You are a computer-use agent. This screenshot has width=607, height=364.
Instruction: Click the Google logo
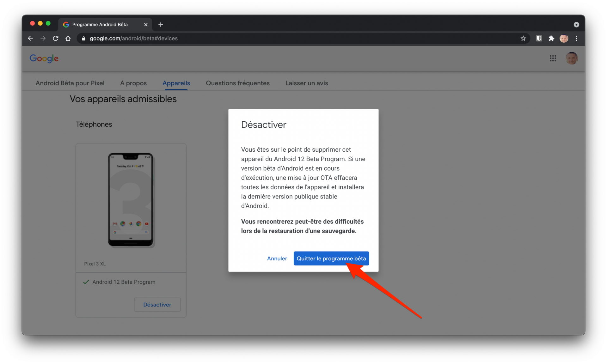click(44, 58)
